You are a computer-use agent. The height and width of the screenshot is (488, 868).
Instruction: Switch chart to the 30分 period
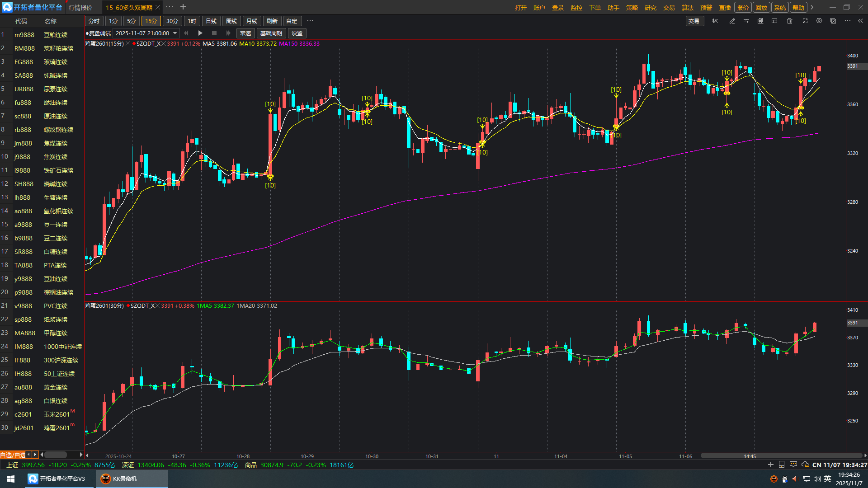172,21
